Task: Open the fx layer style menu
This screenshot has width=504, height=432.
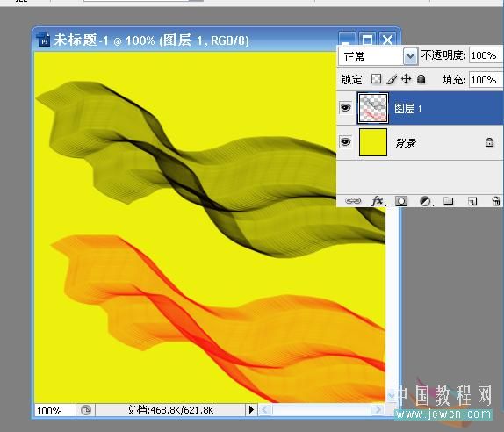Action: 378,201
